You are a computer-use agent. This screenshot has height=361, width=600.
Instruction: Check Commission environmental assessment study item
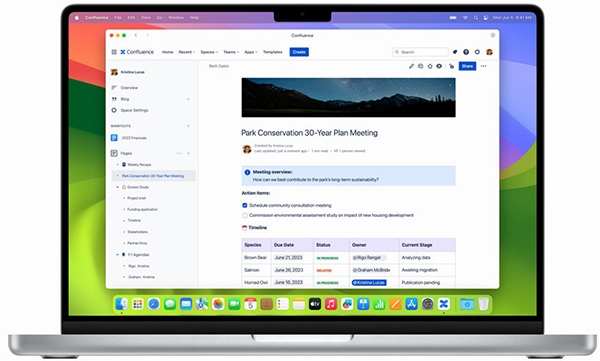coord(245,216)
